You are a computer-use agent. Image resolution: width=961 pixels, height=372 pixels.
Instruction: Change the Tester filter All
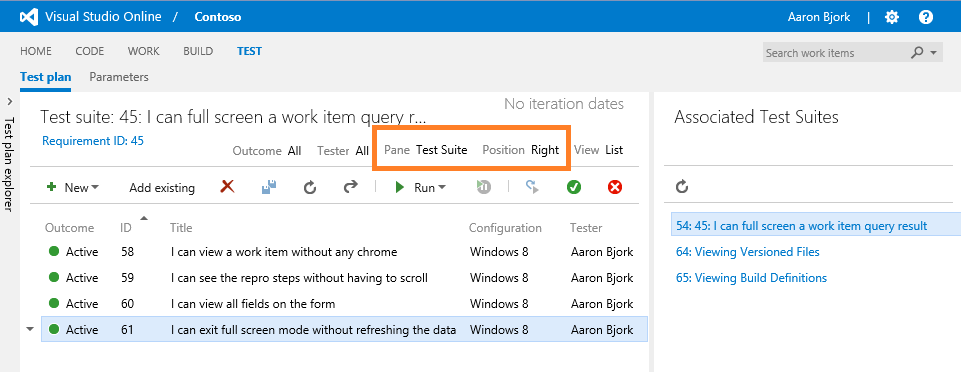click(x=362, y=151)
